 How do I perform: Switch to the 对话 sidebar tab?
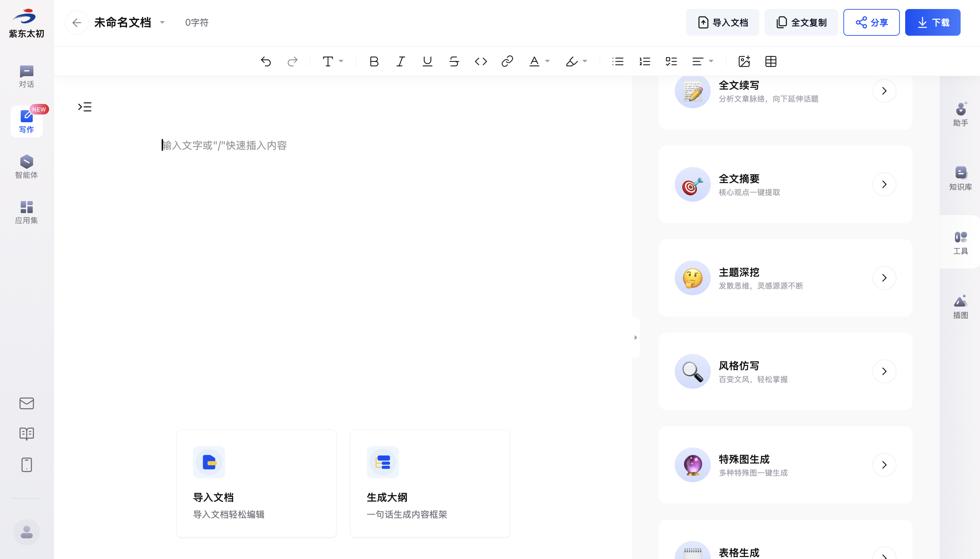pos(26,76)
